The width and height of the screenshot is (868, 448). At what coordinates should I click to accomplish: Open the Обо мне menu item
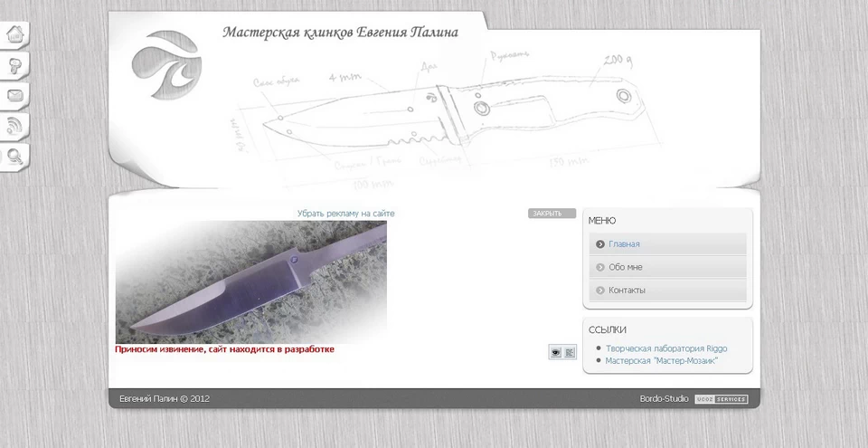click(625, 267)
